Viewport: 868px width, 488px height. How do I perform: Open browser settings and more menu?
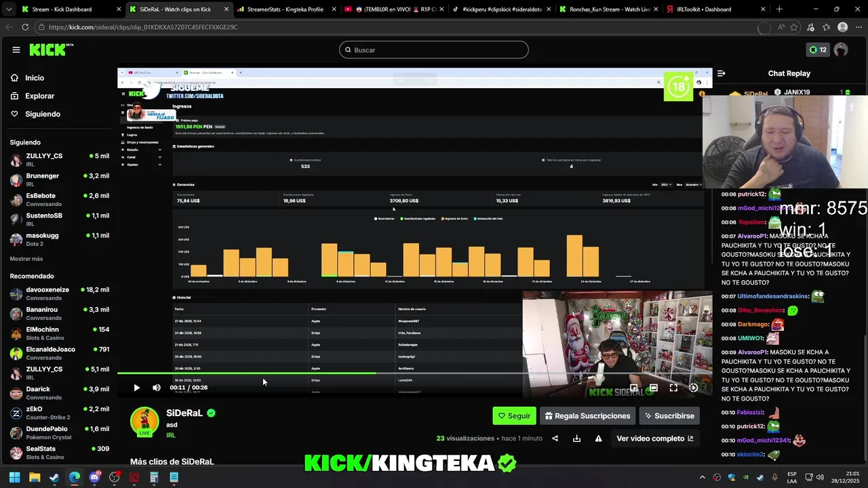(x=859, y=27)
